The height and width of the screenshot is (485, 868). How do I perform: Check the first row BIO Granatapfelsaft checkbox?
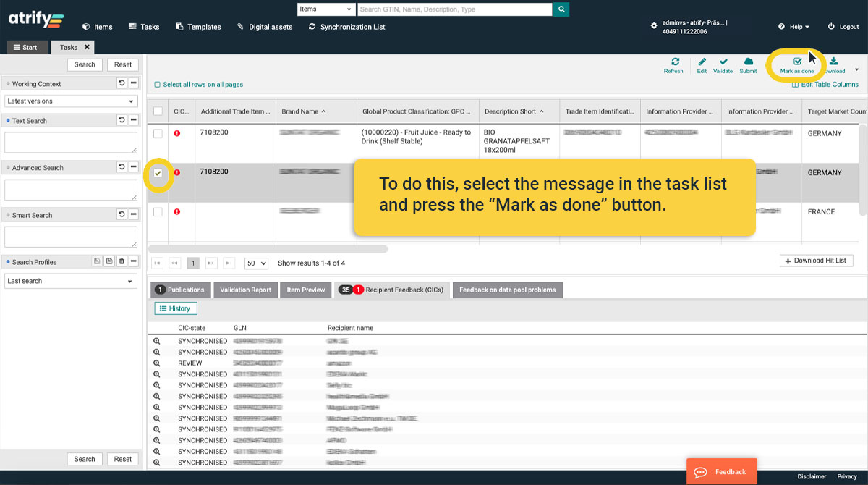click(158, 134)
